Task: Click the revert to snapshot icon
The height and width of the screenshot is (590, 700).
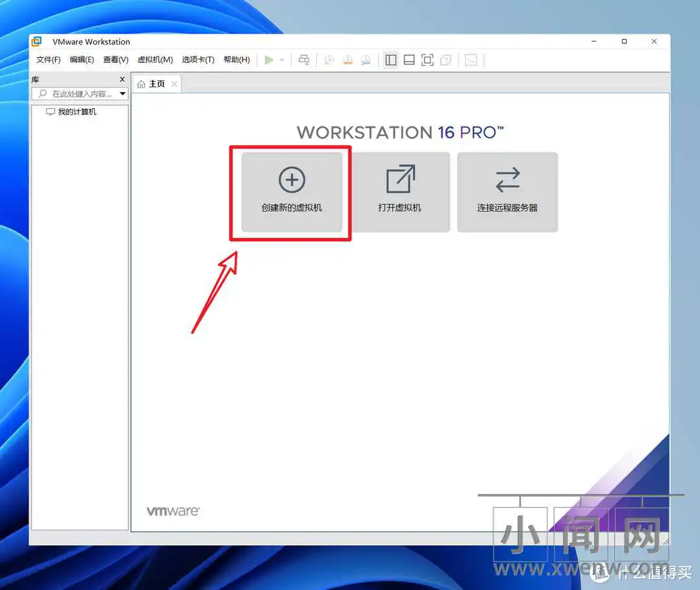Action: point(347,60)
